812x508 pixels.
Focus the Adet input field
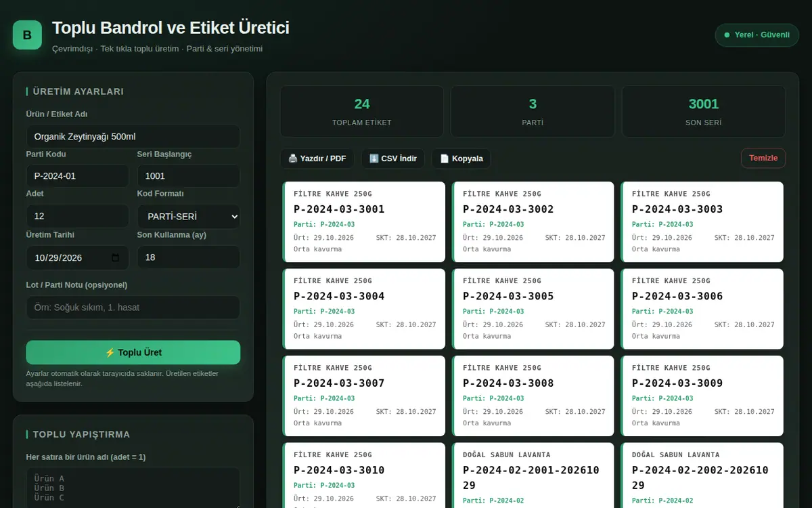click(x=78, y=216)
